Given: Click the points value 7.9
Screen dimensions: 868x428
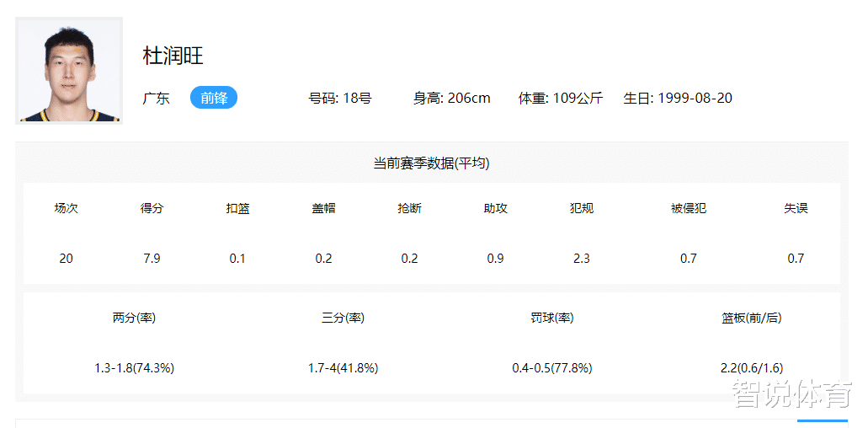Looking at the screenshot, I should pyautogui.click(x=152, y=259).
